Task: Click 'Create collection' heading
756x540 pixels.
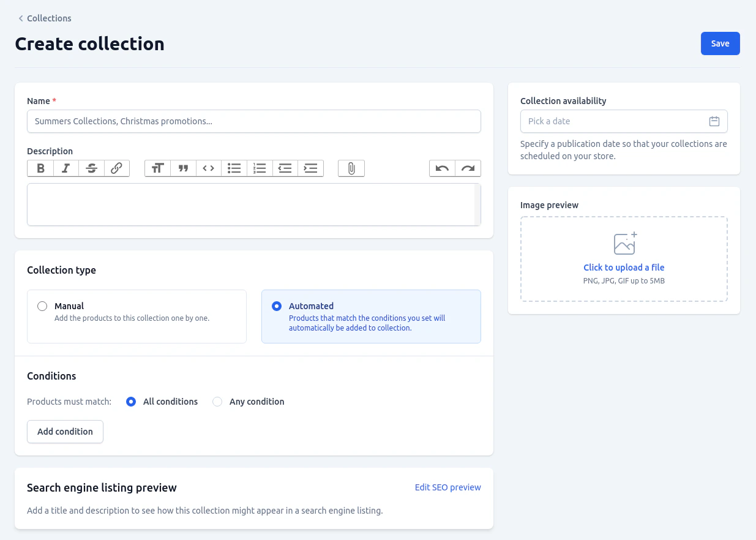Action: [x=89, y=44]
